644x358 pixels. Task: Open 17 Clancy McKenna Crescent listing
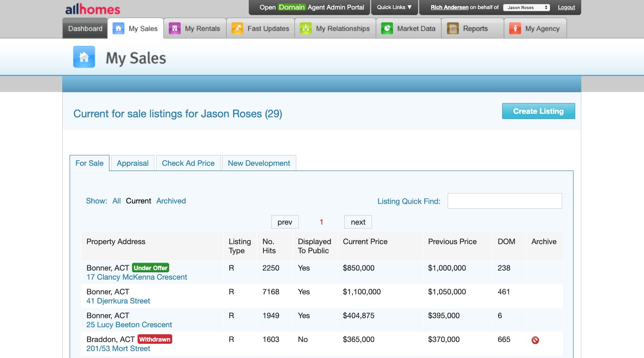pyautogui.click(x=137, y=277)
